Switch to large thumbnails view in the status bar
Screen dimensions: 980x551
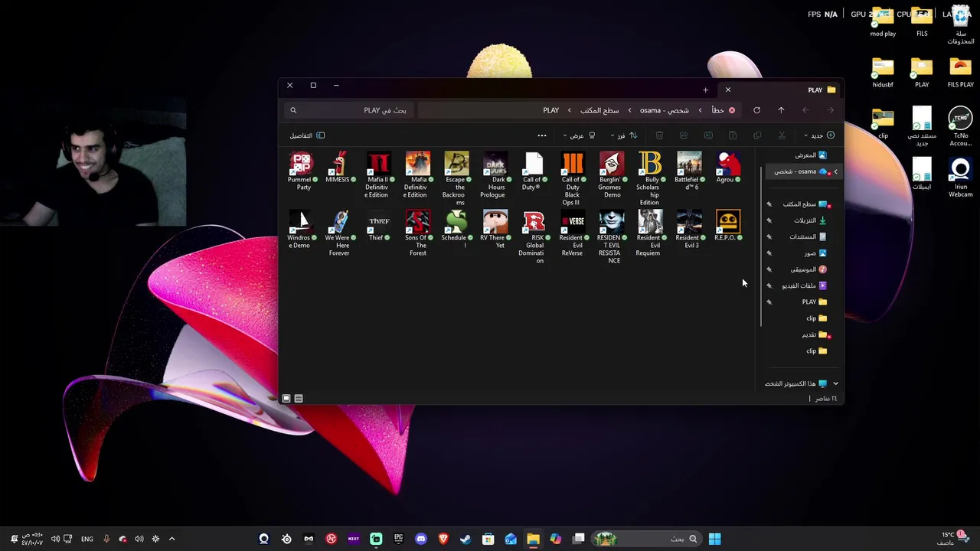[286, 398]
